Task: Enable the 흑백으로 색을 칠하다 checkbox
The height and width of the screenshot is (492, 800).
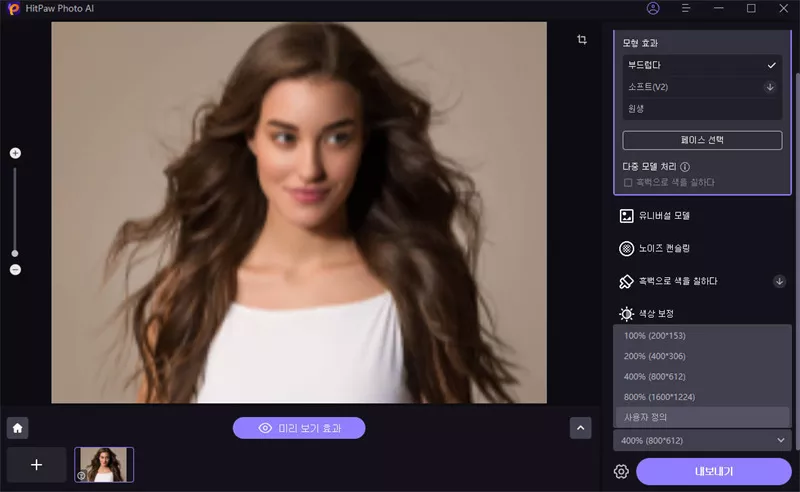Action: click(628, 182)
